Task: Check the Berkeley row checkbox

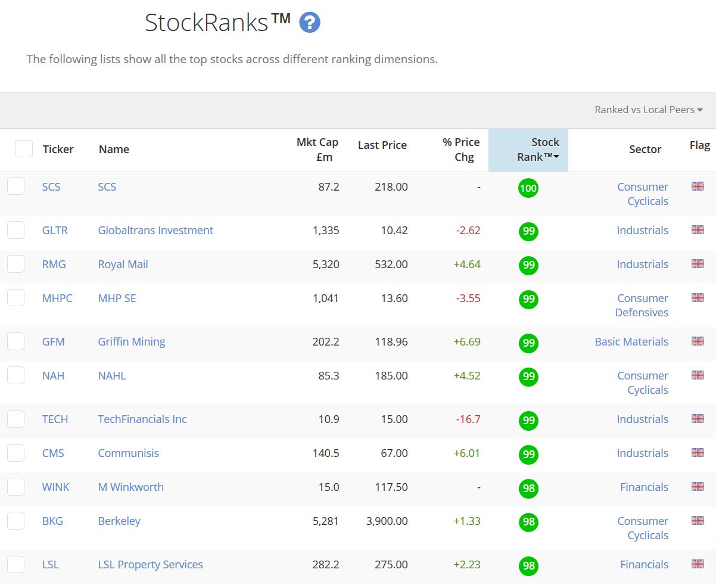Action: click(16, 520)
